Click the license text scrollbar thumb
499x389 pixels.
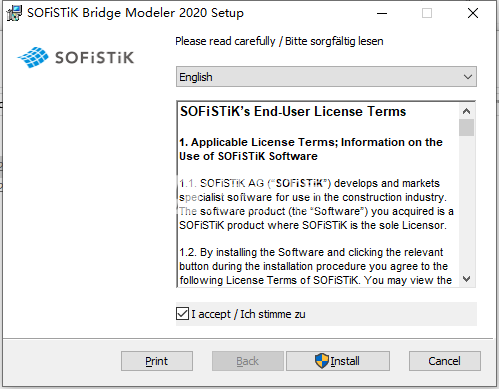(467, 128)
